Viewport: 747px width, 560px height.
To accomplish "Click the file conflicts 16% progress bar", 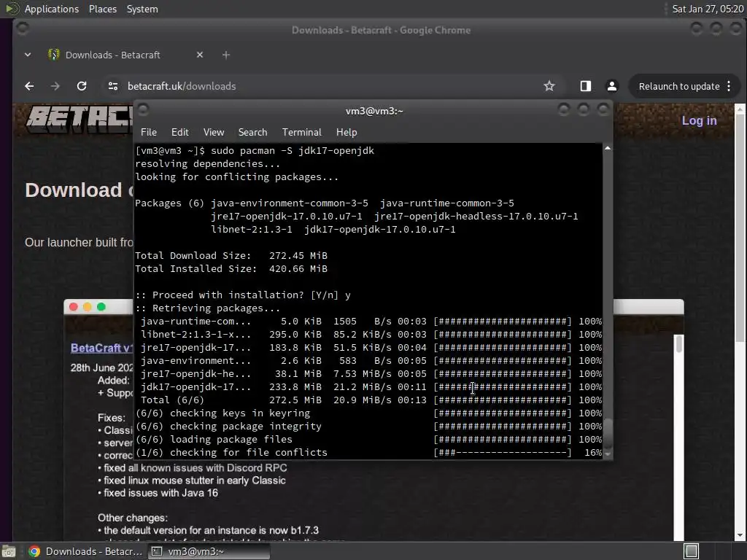I will (x=503, y=452).
